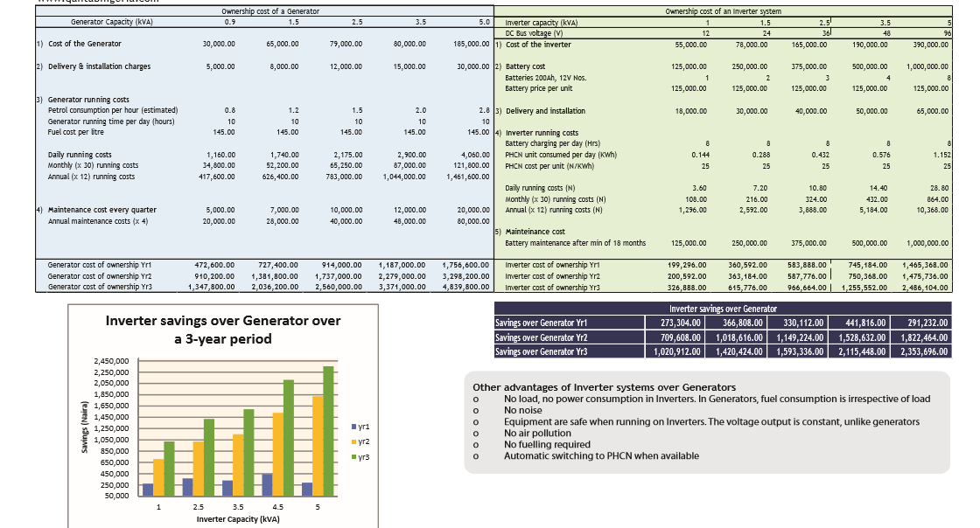
Task: Click the 390,000.00 inverter cost cell
Action: tap(929, 45)
